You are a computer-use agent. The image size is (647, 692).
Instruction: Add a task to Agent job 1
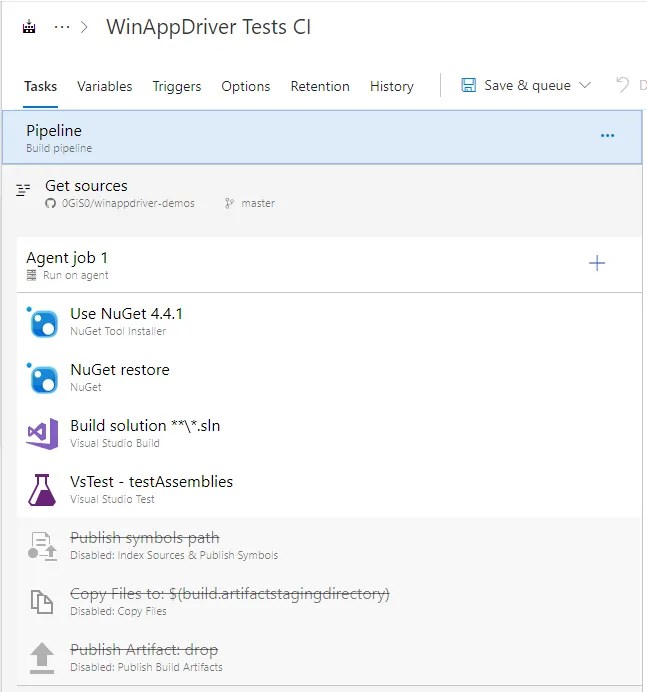(x=597, y=263)
